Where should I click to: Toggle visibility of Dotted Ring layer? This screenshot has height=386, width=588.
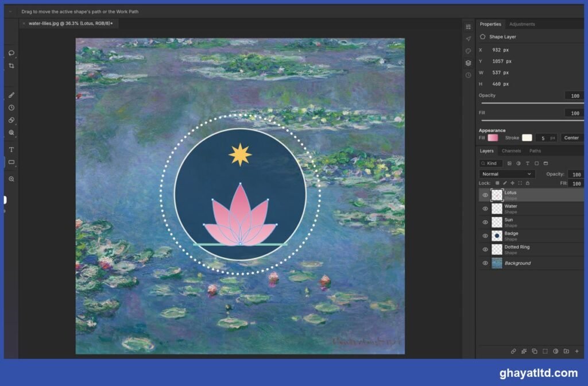pos(485,249)
